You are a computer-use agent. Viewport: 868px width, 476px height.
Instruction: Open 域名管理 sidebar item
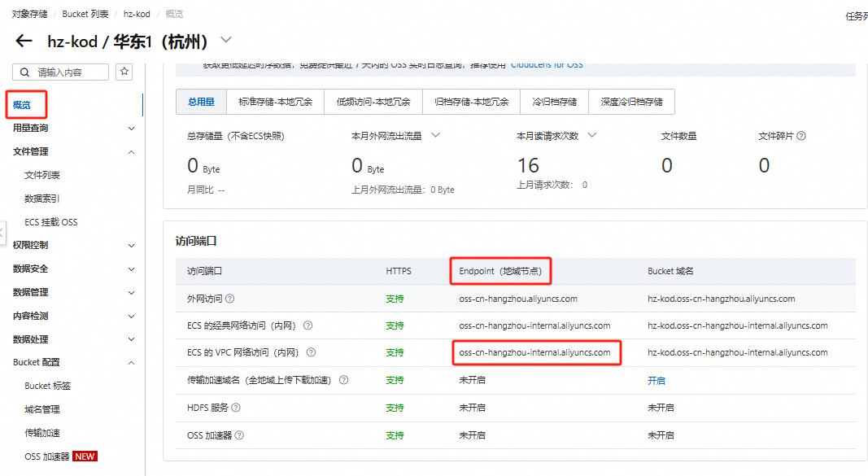(42, 409)
